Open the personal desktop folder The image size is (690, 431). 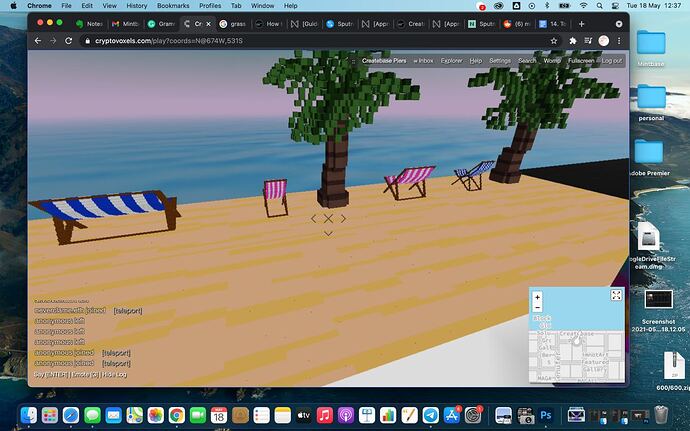[651, 101]
